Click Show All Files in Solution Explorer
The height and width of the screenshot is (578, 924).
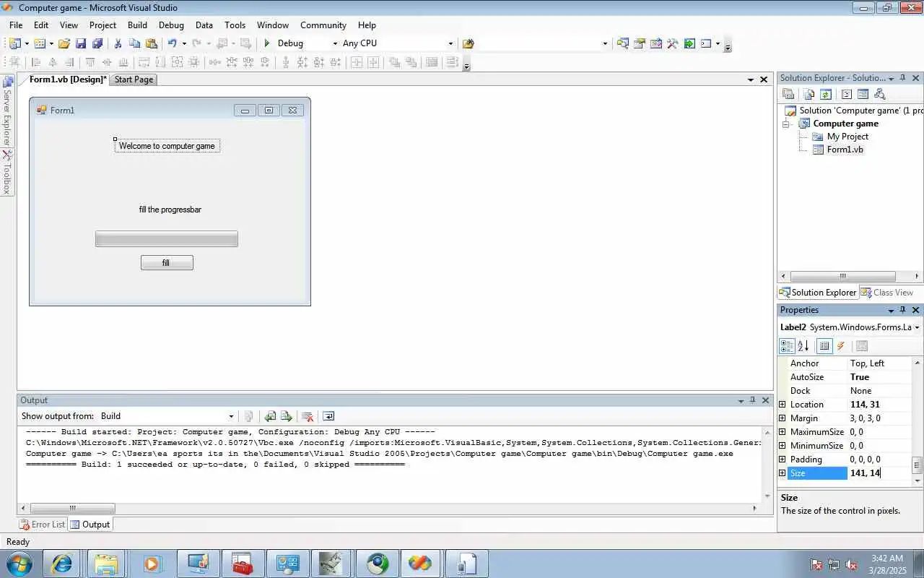[809, 94]
